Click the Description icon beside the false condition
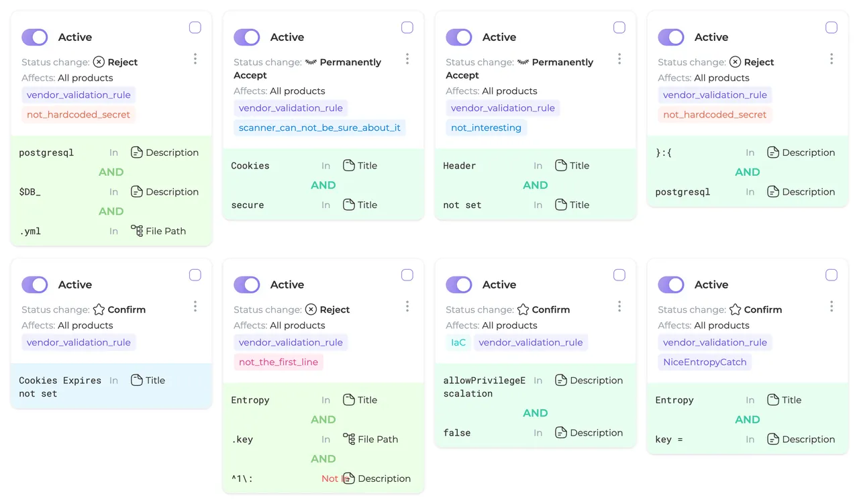The height and width of the screenshot is (504, 859). coord(560,432)
